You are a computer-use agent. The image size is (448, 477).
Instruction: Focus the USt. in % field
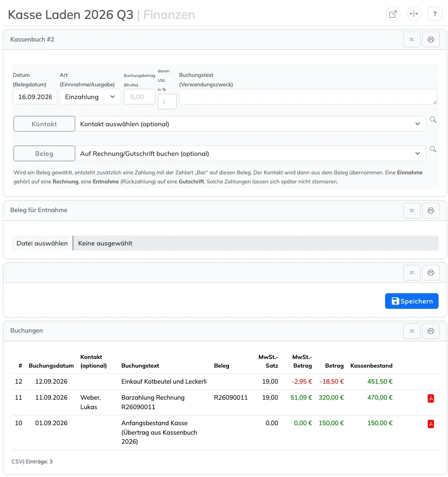pyautogui.click(x=167, y=102)
